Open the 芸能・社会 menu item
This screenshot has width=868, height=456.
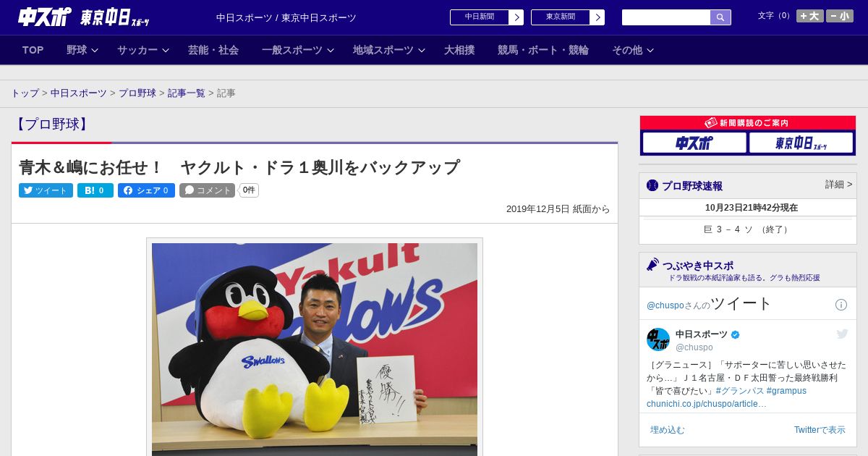coord(213,50)
